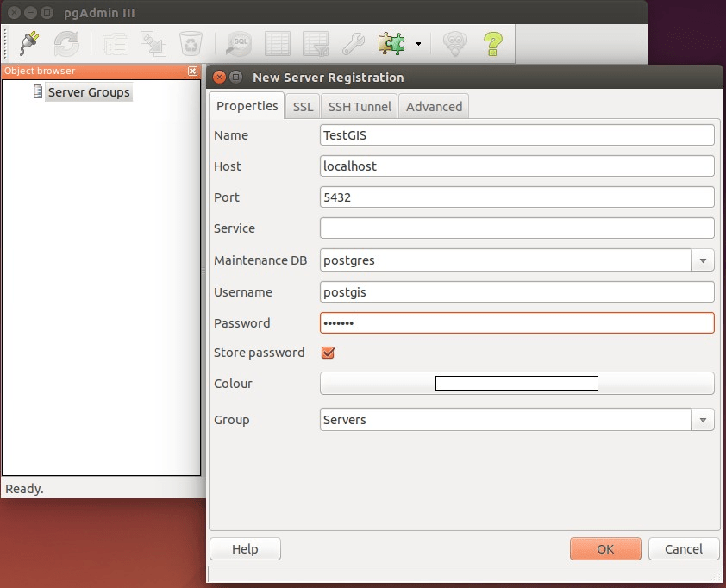Click the question mark help icon
Screen dimensions: 726x588
coord(492,44)
